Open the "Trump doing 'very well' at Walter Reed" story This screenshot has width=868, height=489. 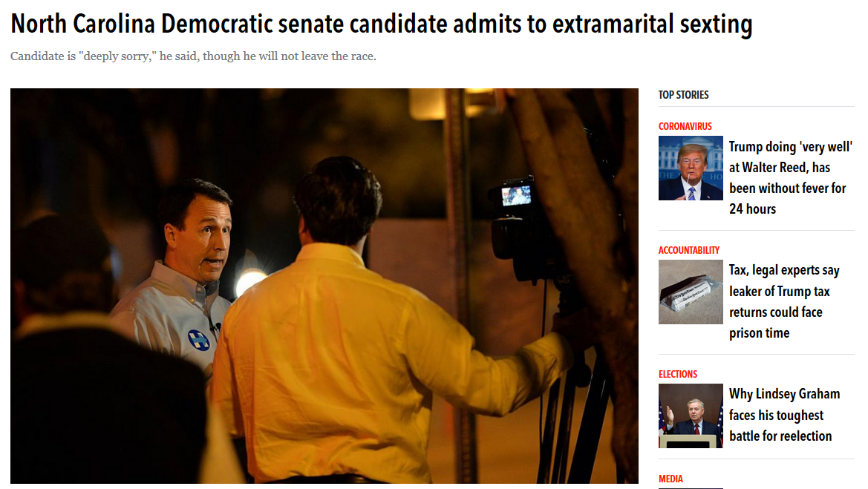[x=791, y=177]
